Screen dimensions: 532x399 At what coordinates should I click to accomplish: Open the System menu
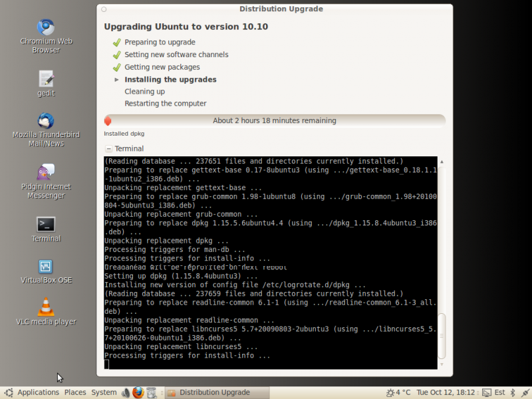(x=104, y=392)
